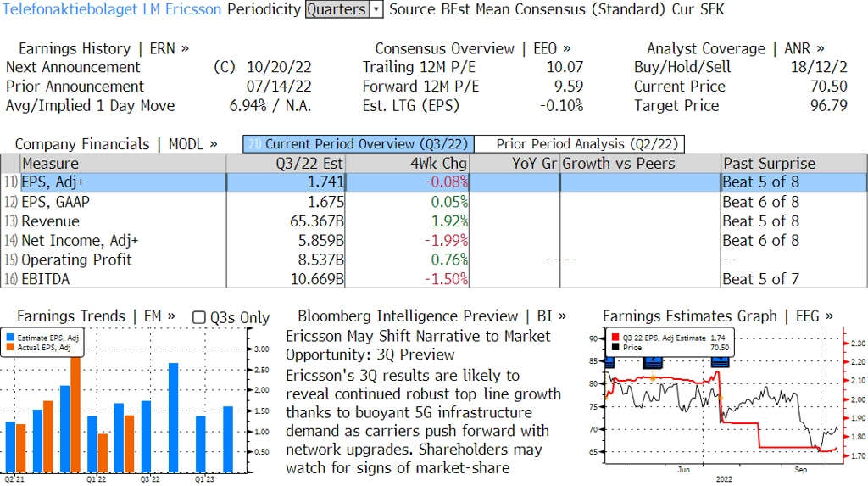Screen dimensions: 868x486
Task: Switch to Current Period Overview (Q3/22) tab
Action: (x=359, y=144)
